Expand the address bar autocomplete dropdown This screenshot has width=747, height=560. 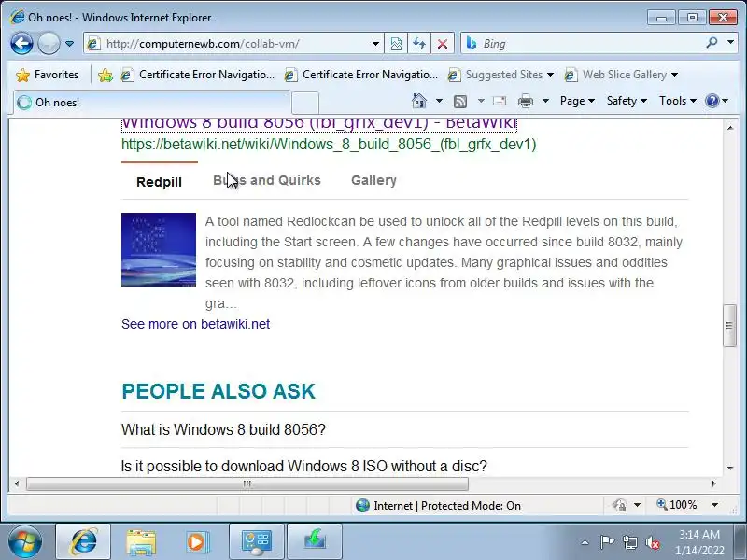376,44
